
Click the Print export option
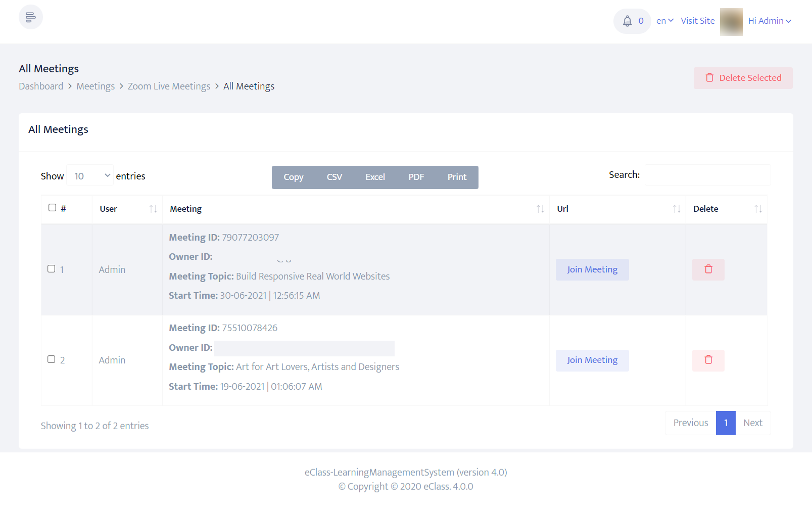click(457, 177)
